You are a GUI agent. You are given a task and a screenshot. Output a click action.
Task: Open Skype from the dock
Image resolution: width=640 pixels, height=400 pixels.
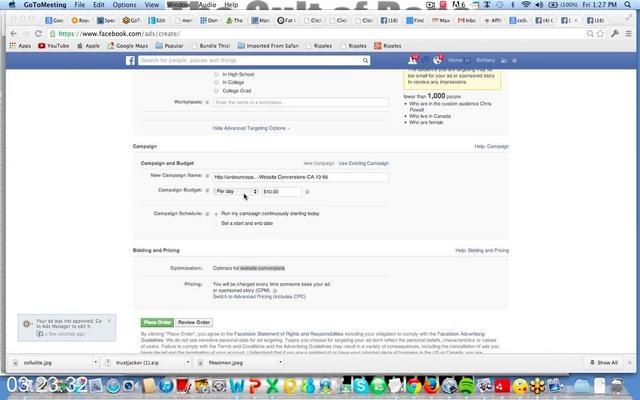pyautogui.click(x=360, y=385)
